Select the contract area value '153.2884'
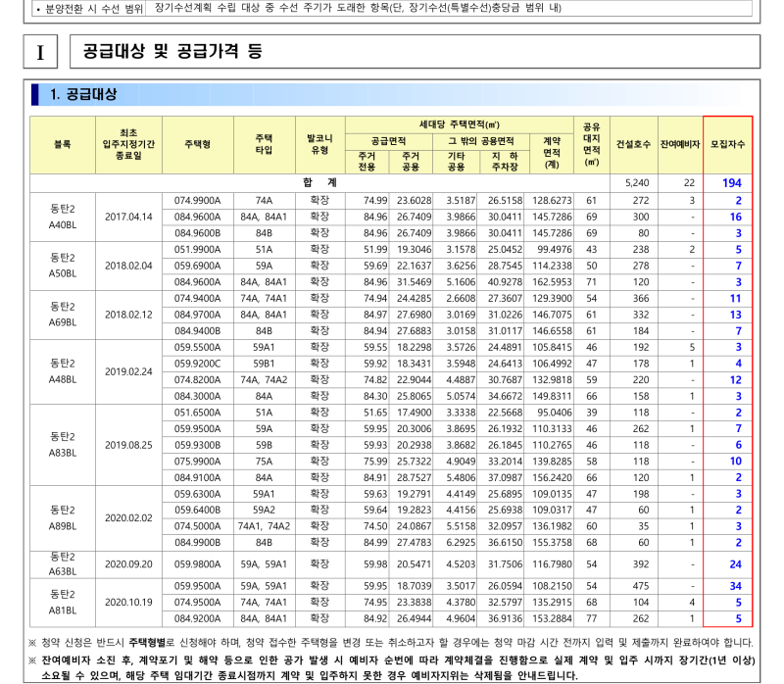 (x=552, y=619)
